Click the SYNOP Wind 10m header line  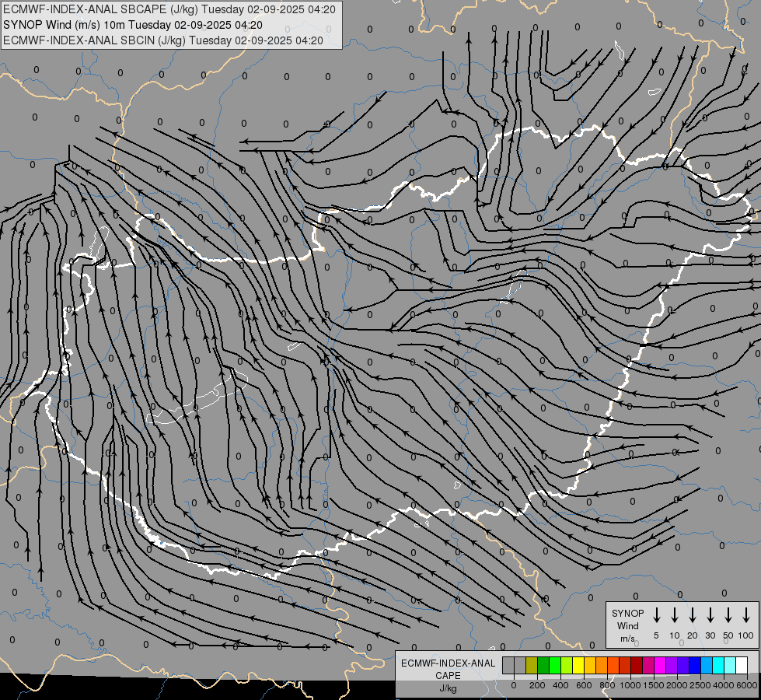point(133,25)
